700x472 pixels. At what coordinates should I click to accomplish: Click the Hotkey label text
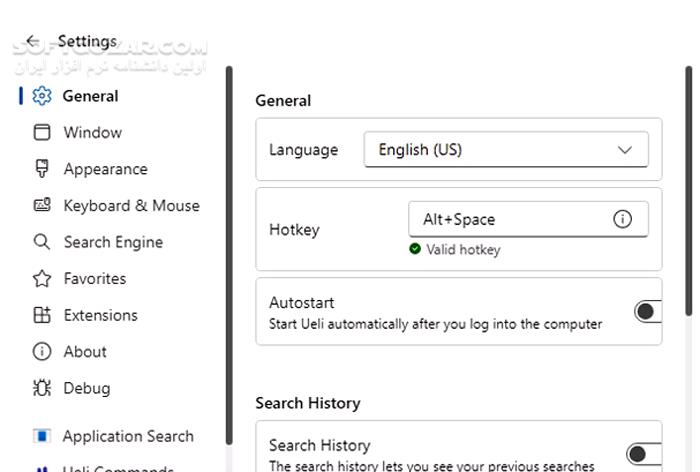pyautogui.click(x=294, y=230)
